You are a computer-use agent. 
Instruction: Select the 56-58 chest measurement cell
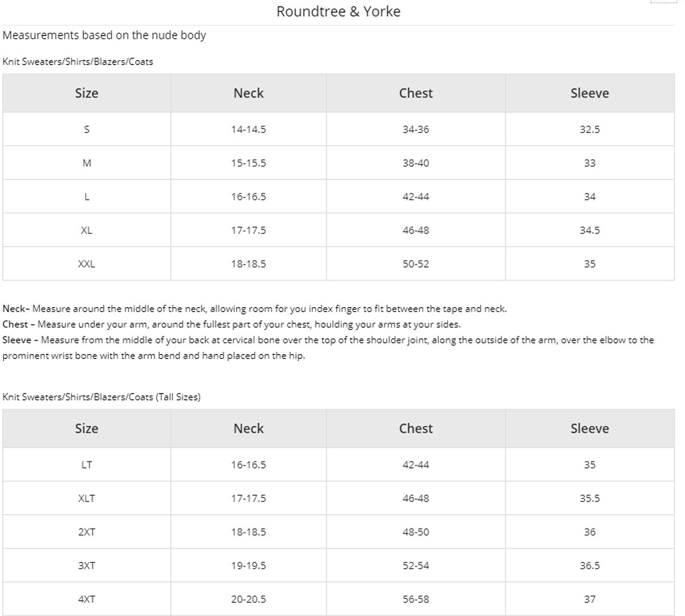[416, 599]
